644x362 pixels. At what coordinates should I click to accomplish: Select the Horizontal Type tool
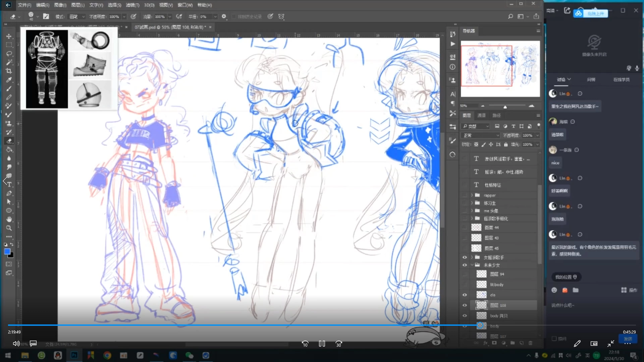coord(9,184)
